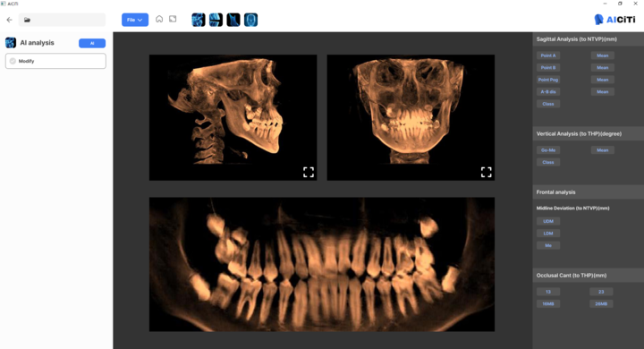Go to the home screen icon
Image resolution: width=644 pixels, height=349 pixels.
coord(159,20)
